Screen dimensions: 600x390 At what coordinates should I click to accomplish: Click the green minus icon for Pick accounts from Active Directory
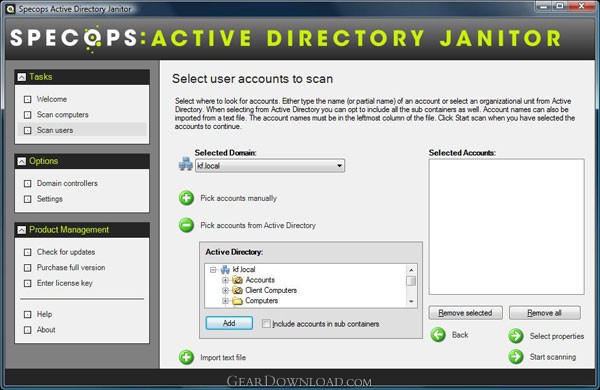186,225
